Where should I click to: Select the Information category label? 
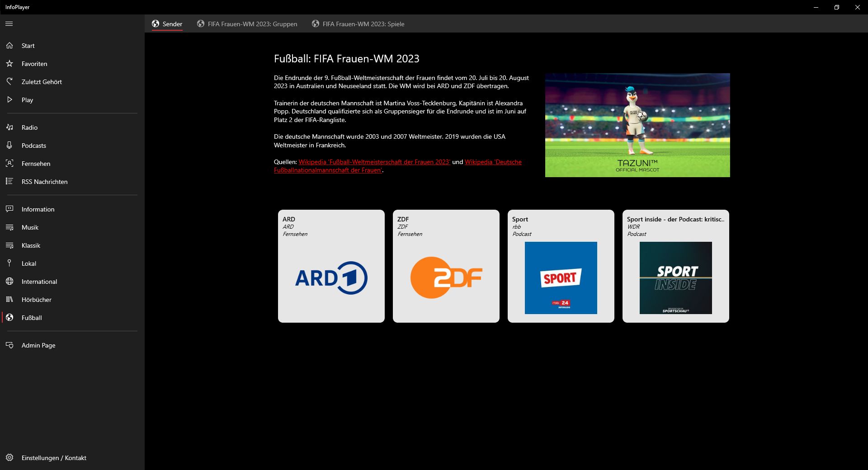point(38,209)
